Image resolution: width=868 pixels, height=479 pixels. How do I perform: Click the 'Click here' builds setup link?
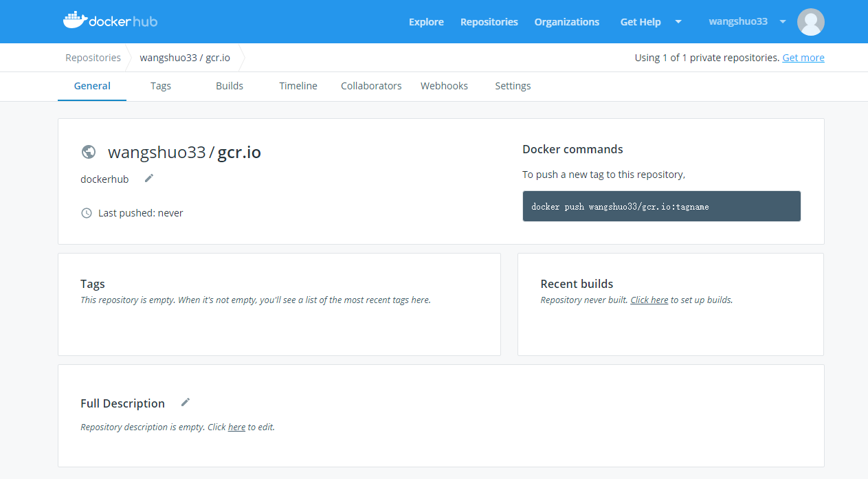649,300
